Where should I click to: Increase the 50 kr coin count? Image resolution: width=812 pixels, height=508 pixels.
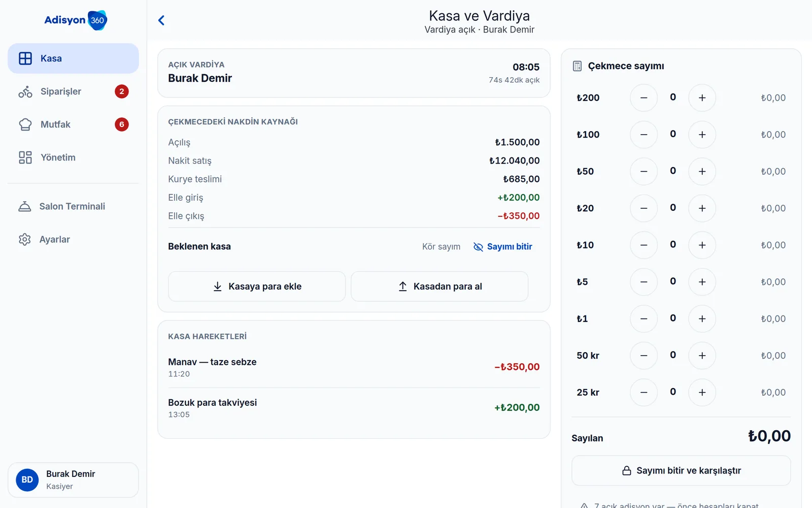pyautogui.click(x=702, y=356)
